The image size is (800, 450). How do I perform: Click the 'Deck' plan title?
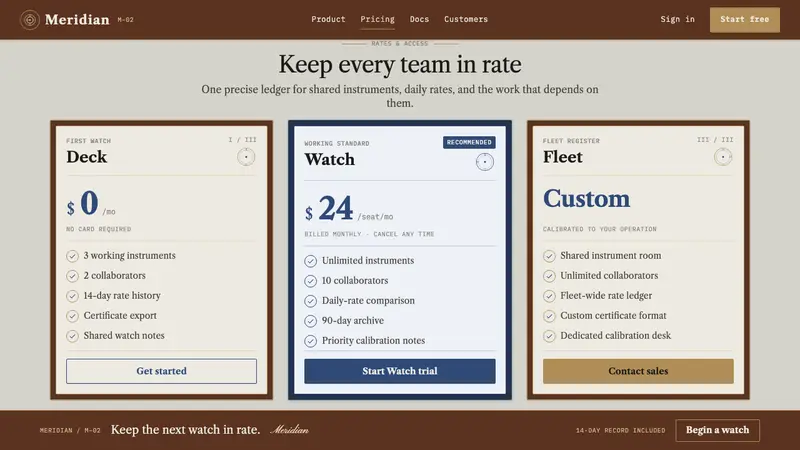pyautogui.click(x=87, y=157)
